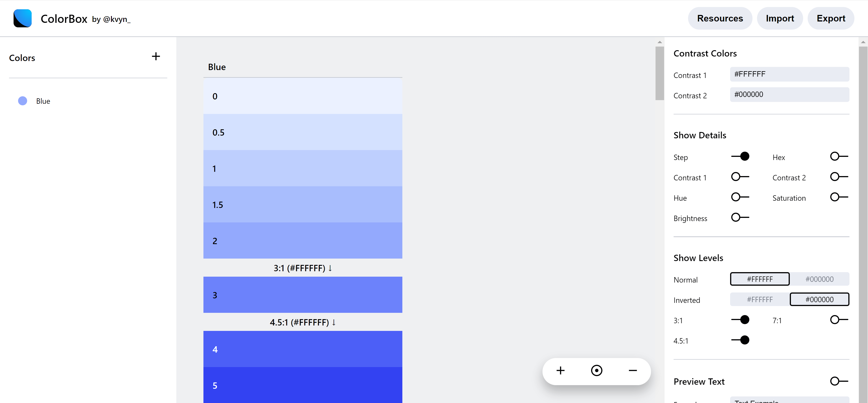868x403 pixels.
Task: Open the Import dialog
Action: pos(780,19)
